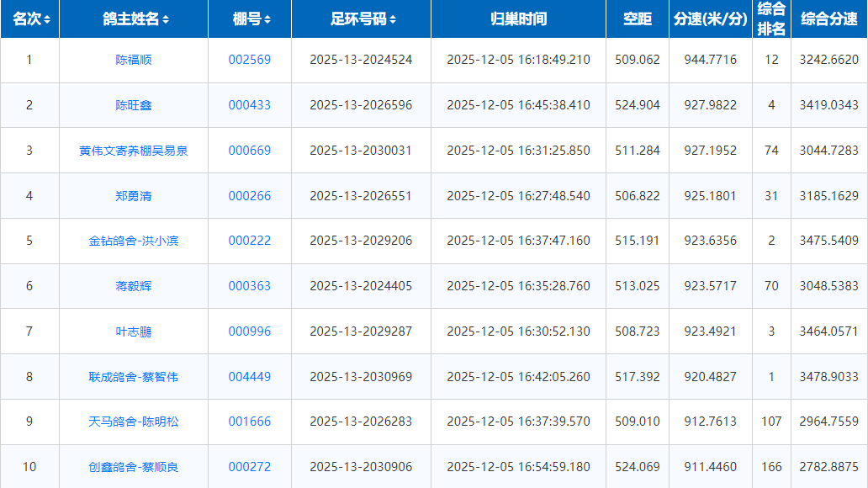The height and width of the screenshot is (488, 868).
Task: Open loft number 001666 link
Action: click(x=250, y=422)
